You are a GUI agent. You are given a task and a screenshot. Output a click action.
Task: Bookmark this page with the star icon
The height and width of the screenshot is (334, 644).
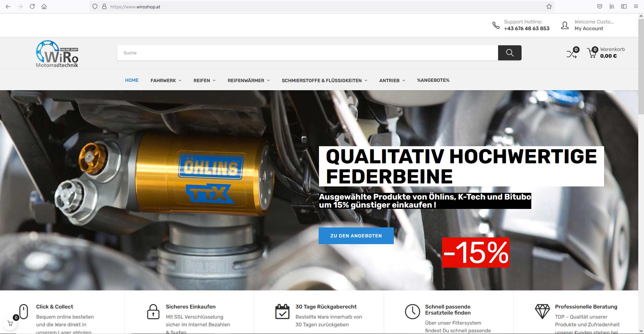[x=549, y=7]
